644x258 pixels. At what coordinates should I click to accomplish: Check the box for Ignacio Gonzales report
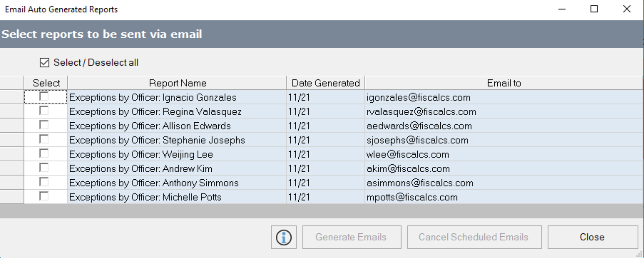click(x=44, y=97)
